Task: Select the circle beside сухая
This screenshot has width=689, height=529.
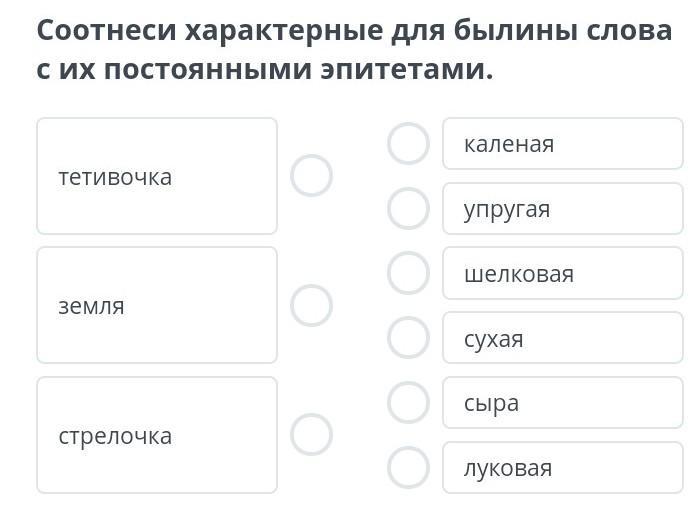Action: [x=408, y=338]
